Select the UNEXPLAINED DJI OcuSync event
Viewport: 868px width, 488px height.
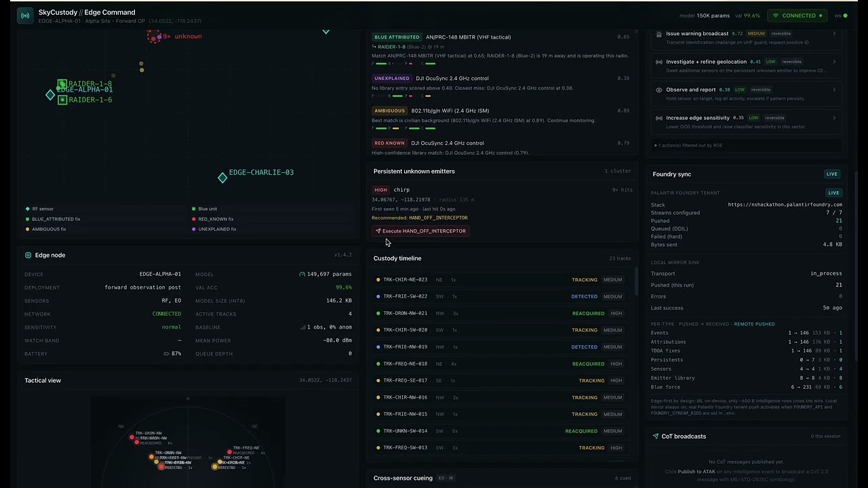click(500, 87)
